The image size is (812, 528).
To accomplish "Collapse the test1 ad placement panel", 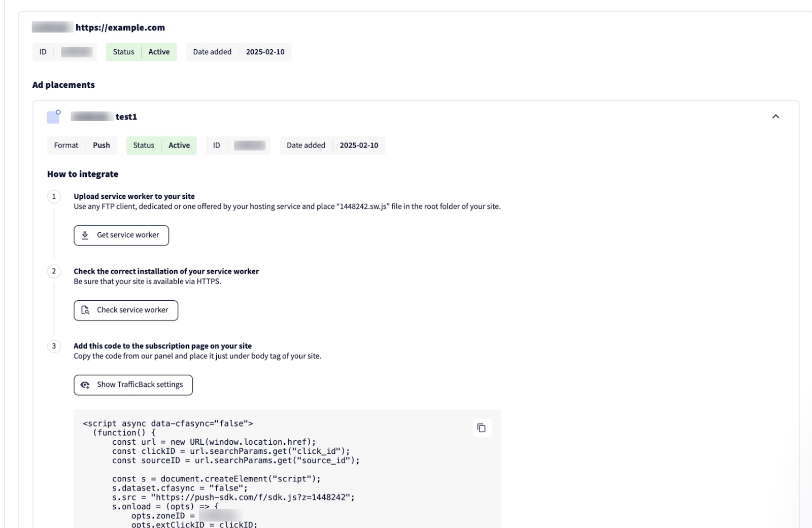I will coord(775,117).
